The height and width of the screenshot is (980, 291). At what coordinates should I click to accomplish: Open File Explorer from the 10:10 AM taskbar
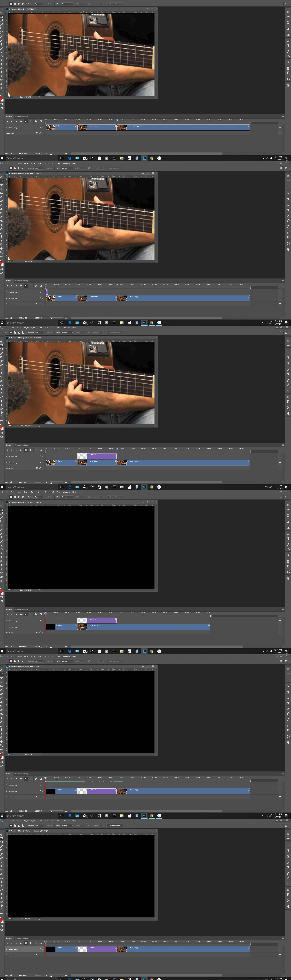122,323
